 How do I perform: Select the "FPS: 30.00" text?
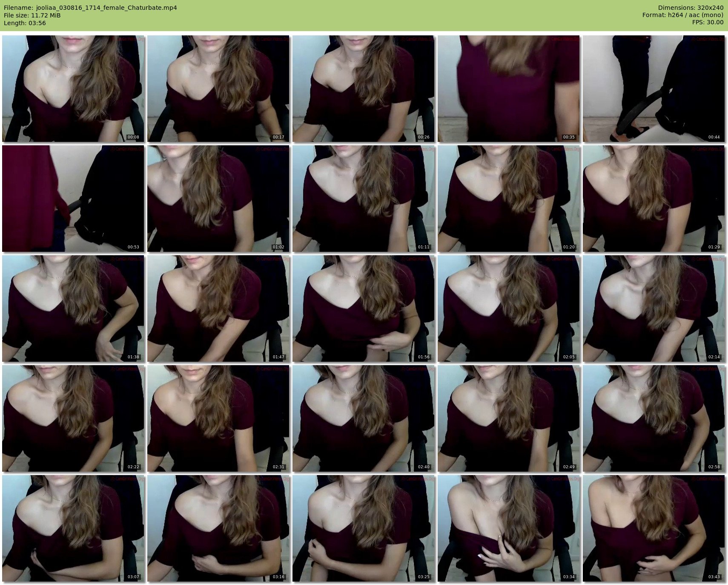708,23
